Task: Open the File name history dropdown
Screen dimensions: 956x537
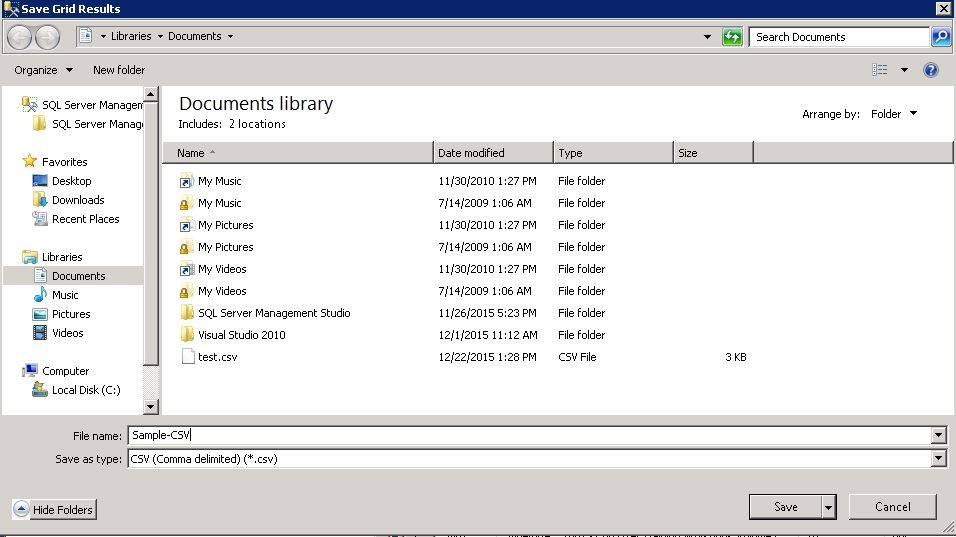Action: tap(938, 435)
